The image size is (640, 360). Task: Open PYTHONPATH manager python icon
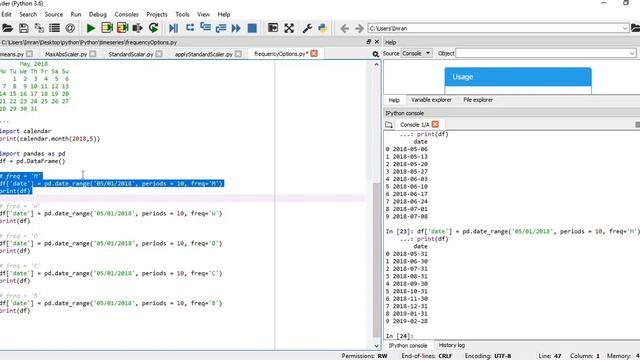322,28
